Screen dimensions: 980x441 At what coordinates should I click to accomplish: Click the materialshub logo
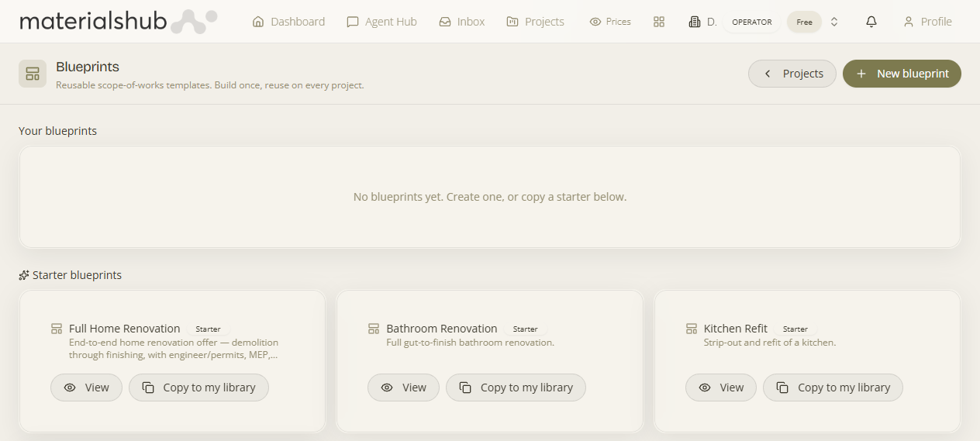coord(118,21)
